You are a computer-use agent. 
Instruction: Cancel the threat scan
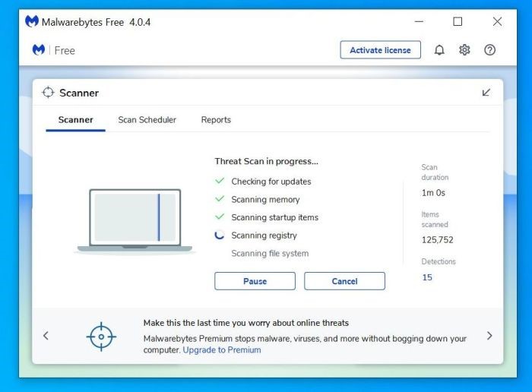tap(344, 281)
